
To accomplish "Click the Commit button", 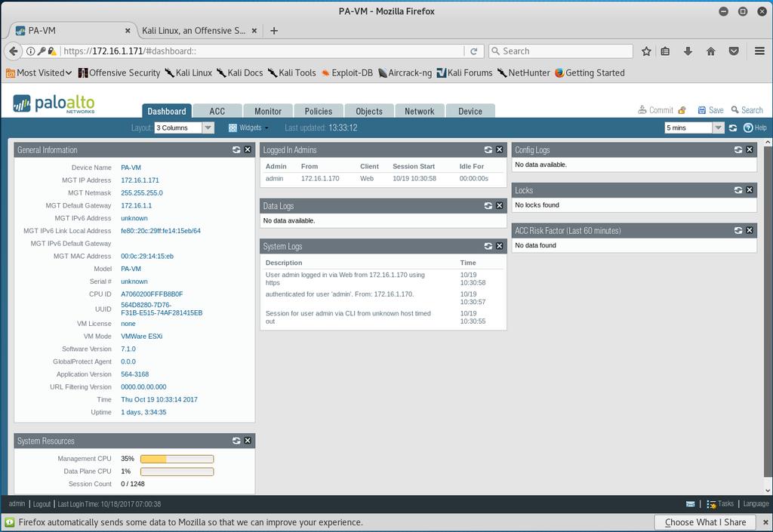I will tap(655, 110).
